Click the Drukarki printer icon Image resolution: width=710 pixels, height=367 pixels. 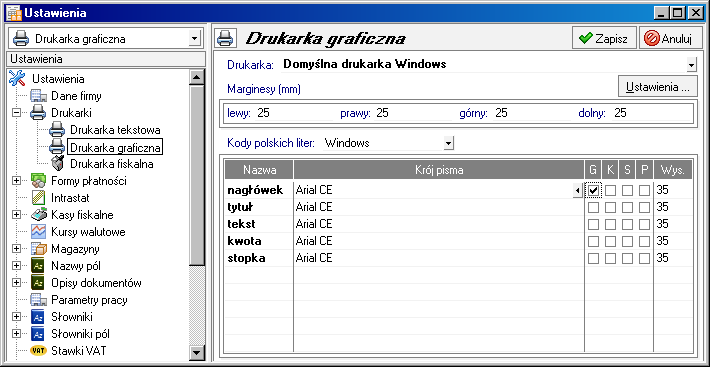[38, 113]
